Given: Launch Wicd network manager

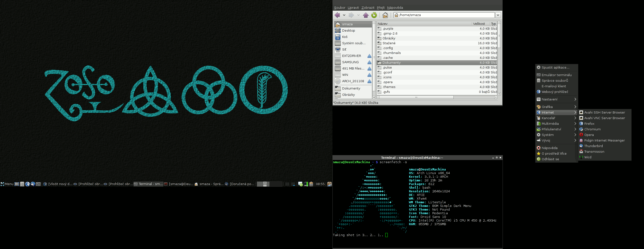Looking at the screenshot, I should pyautogui.click(x=605, y=157).
